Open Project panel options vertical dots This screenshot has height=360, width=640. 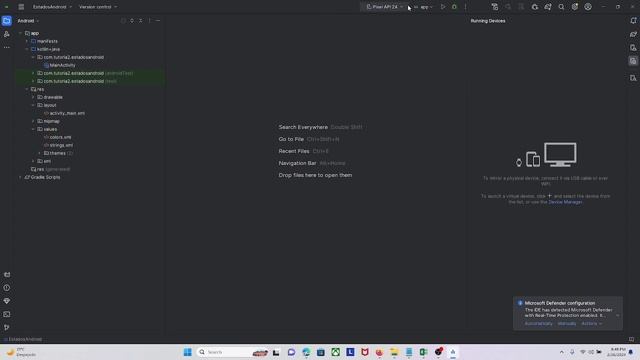[149, 21]
